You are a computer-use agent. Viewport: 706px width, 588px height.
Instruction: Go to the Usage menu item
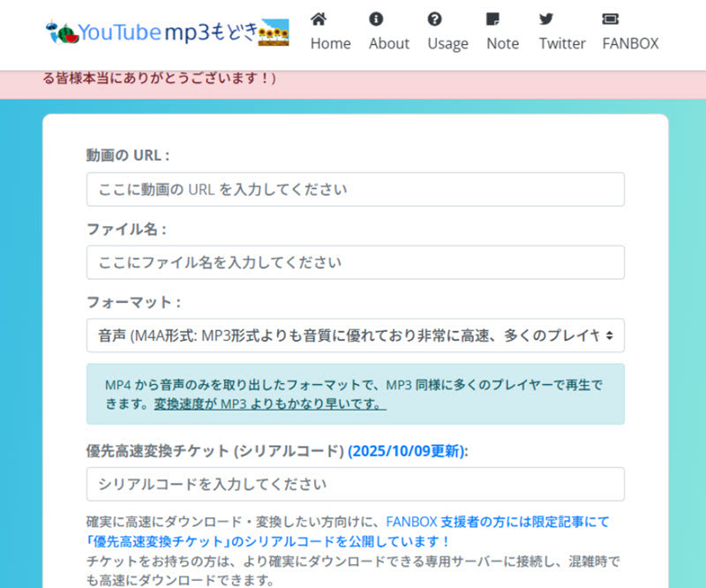pyautogui.click(x=447, y=43)
